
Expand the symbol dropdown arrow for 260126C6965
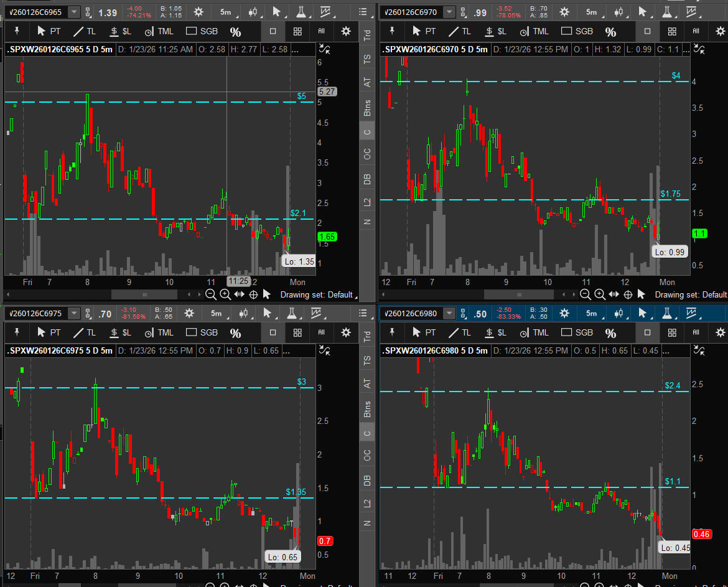[74, 12]
